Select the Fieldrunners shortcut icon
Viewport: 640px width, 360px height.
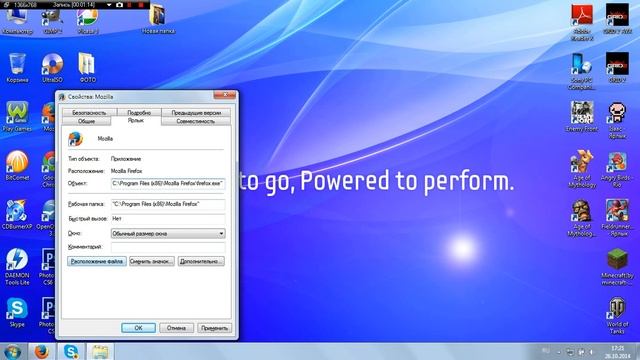point(617,218)
